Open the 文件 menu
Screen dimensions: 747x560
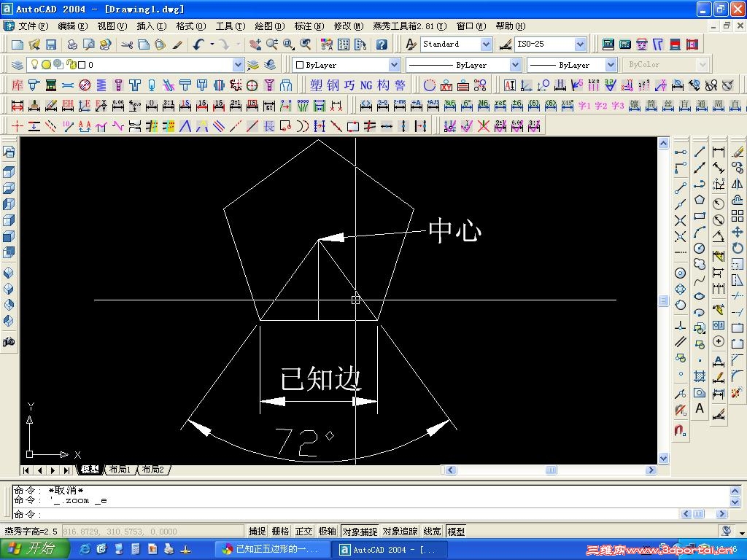click(x=34, y=26)
